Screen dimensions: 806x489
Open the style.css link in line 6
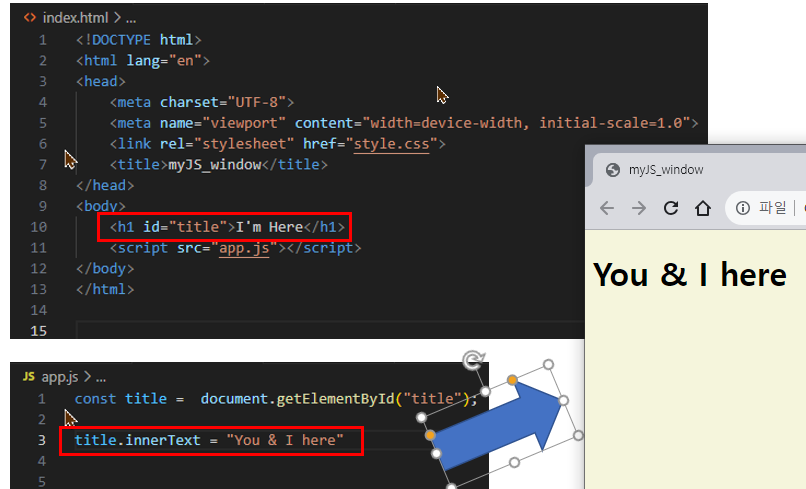click(x=391, y=144)
